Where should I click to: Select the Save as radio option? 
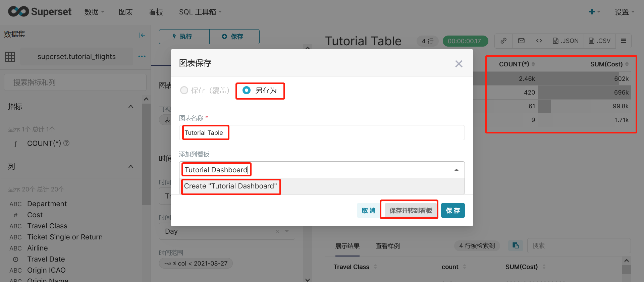click(247, 90)
